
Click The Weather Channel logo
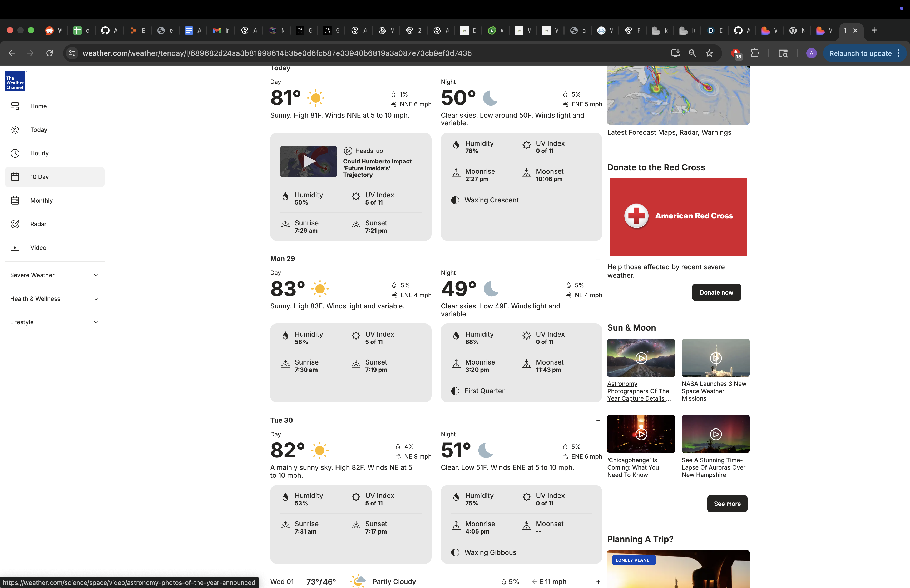point(15,81)
